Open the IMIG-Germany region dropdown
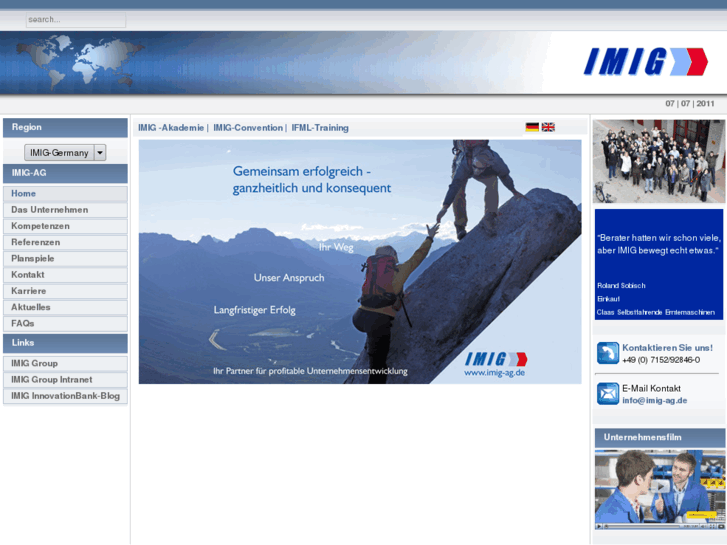This screenshot has width=727, height=545. coord(65,153)
